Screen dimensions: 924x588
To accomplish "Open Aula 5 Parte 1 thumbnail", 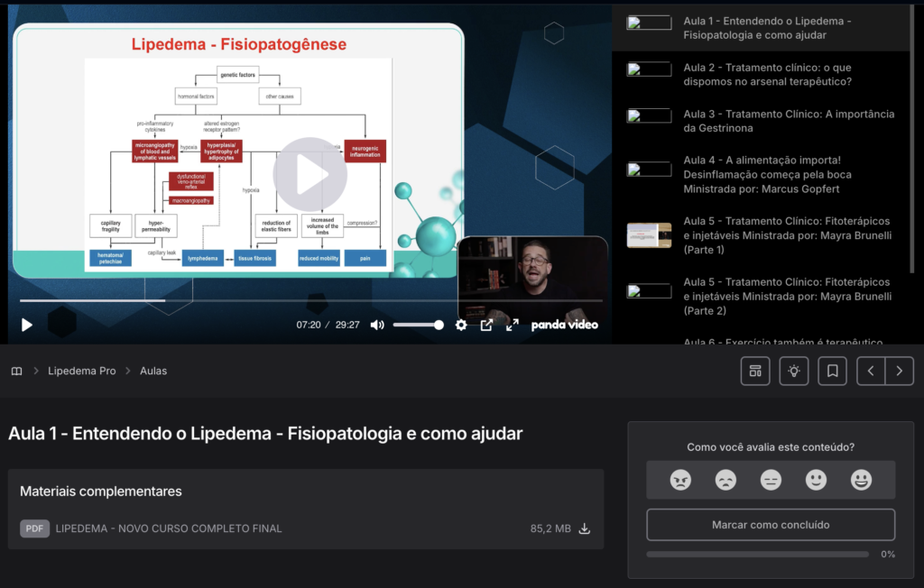I will (649, 235).
